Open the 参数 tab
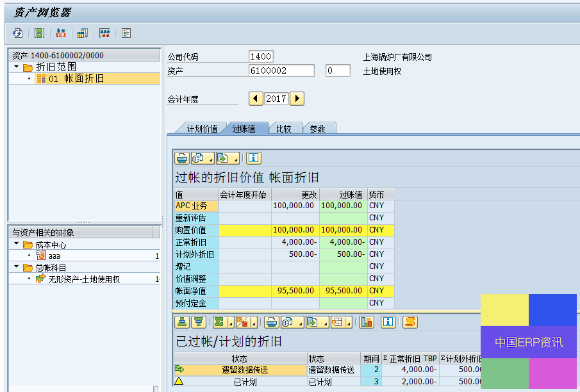Viewport: 580px width, 392px height. (318, 129)
